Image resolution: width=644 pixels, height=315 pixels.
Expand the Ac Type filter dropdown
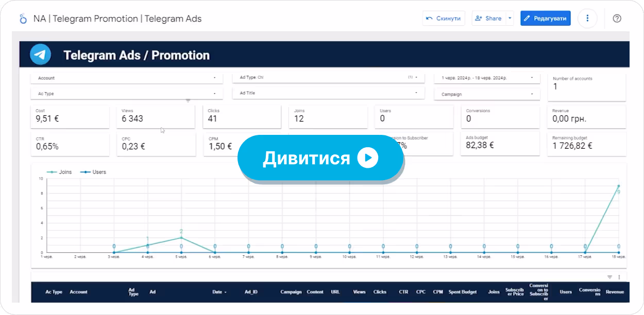(127, 94)
